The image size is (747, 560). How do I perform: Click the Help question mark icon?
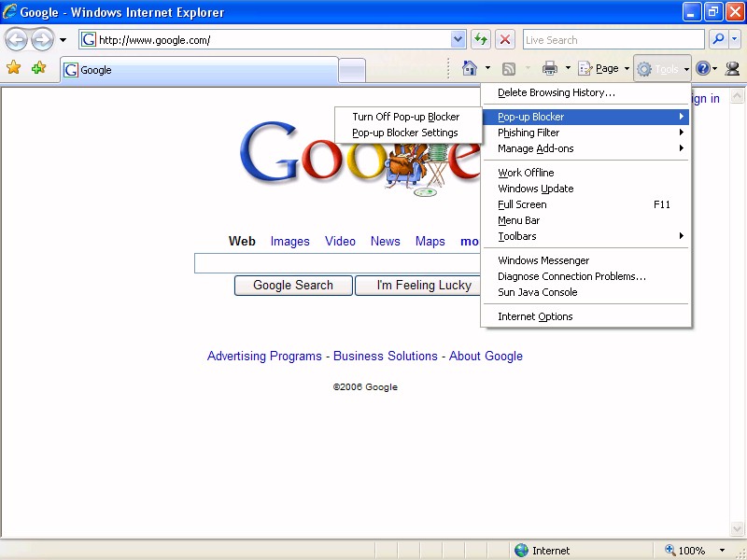tap(702, 68)
